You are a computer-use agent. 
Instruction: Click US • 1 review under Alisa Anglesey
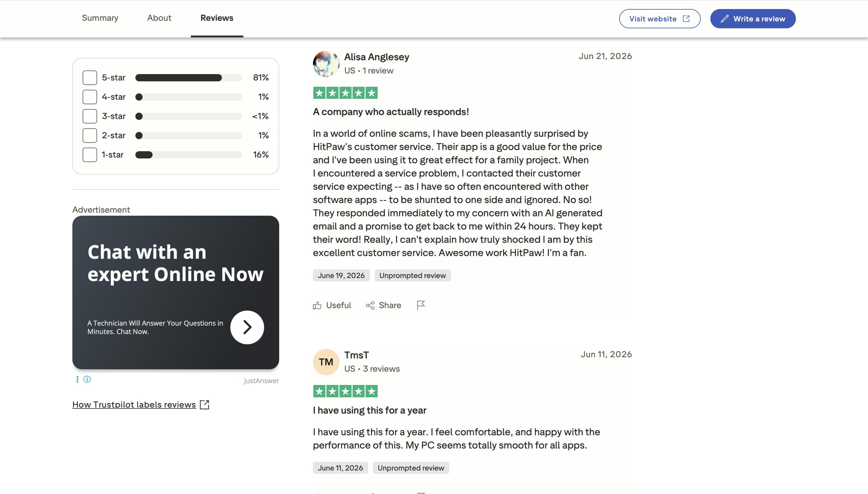369,70
